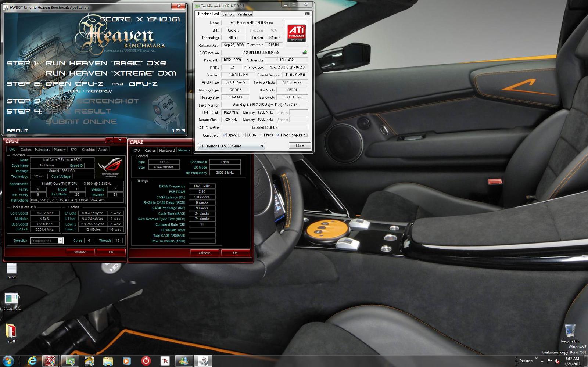Screen dimensions: 588x367
Task: Open the Windows Start menu orb
Action: 8,361
